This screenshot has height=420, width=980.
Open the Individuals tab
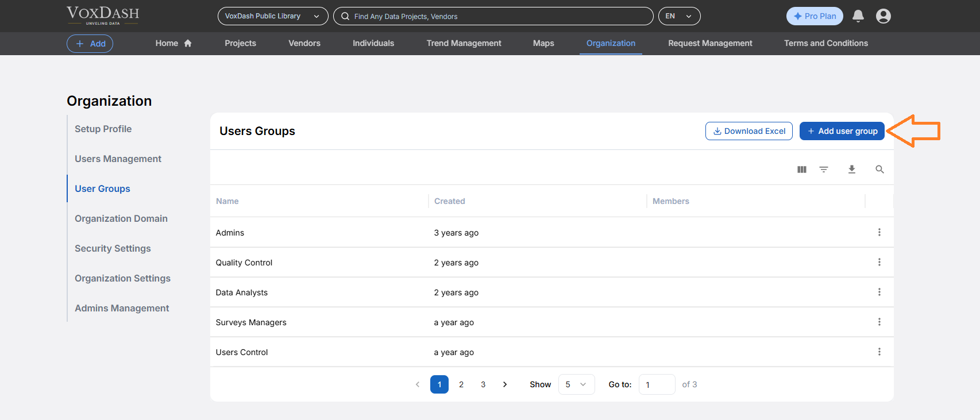click(x=373, y=43)
